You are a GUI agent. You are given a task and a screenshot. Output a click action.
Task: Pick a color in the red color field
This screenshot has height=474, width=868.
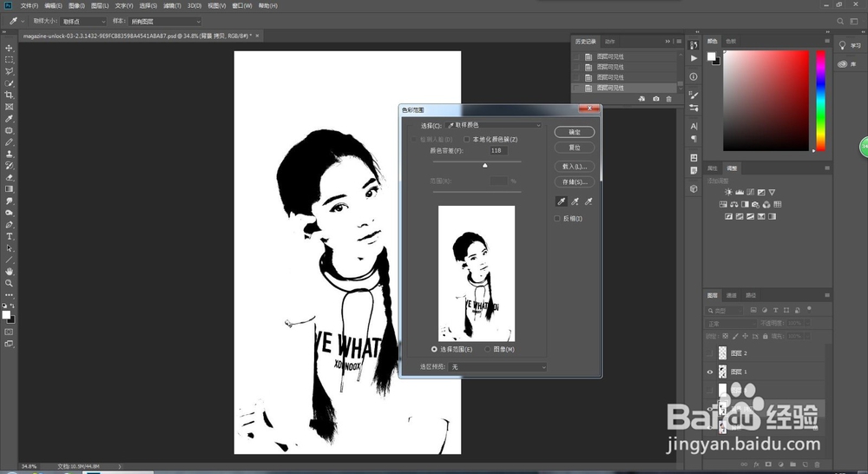tap(766, 100)
